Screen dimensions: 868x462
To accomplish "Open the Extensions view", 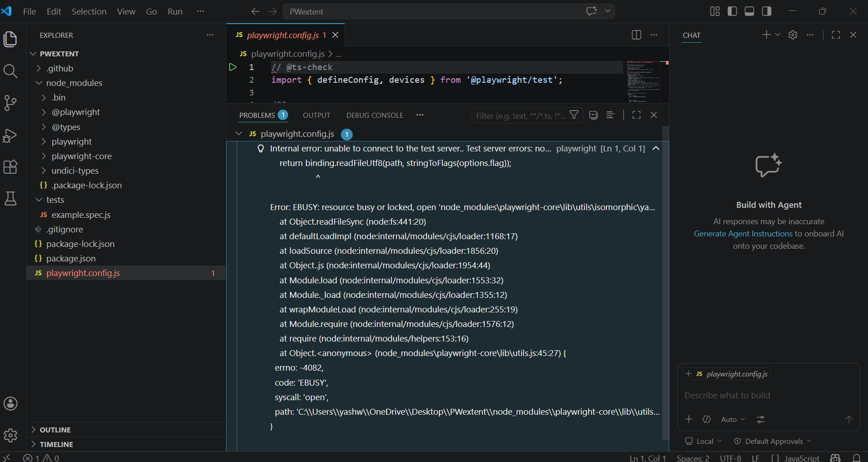I will coord(10,167).
